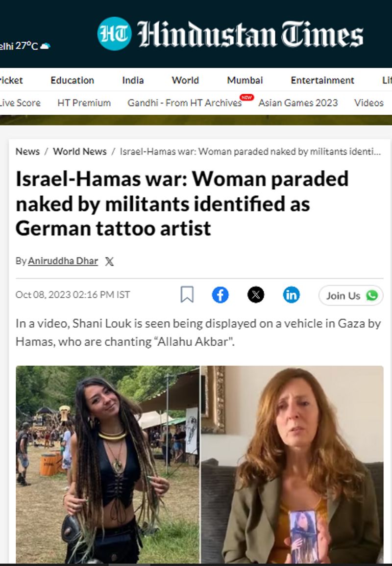Viewport: 392px width, 566px height.
Task: Click the Delhi weather cloud icon
Action: pos(45,46)
